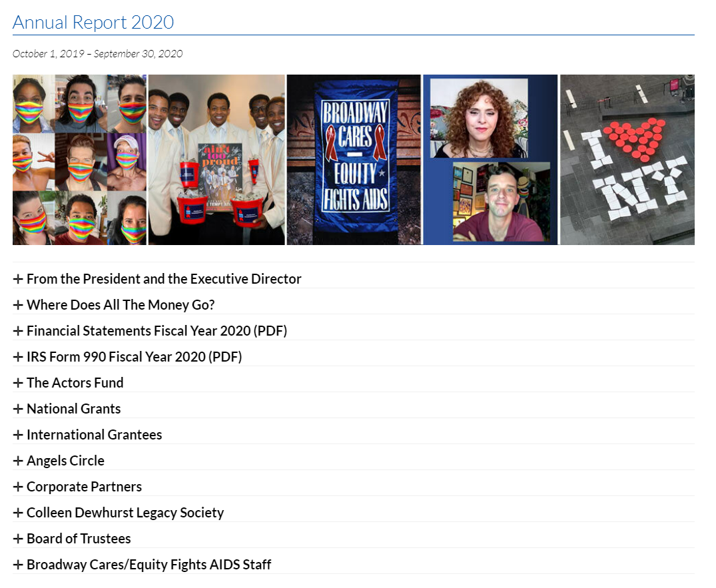Click the Annual Report 2020 heading
716x588 pixels.
tap(93, 23)
